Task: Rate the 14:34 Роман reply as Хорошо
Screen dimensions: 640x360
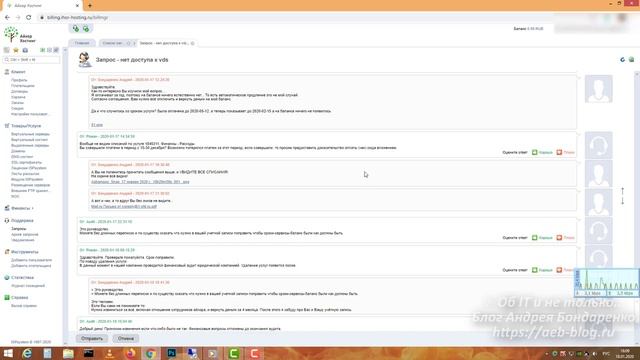Action: 542,152
